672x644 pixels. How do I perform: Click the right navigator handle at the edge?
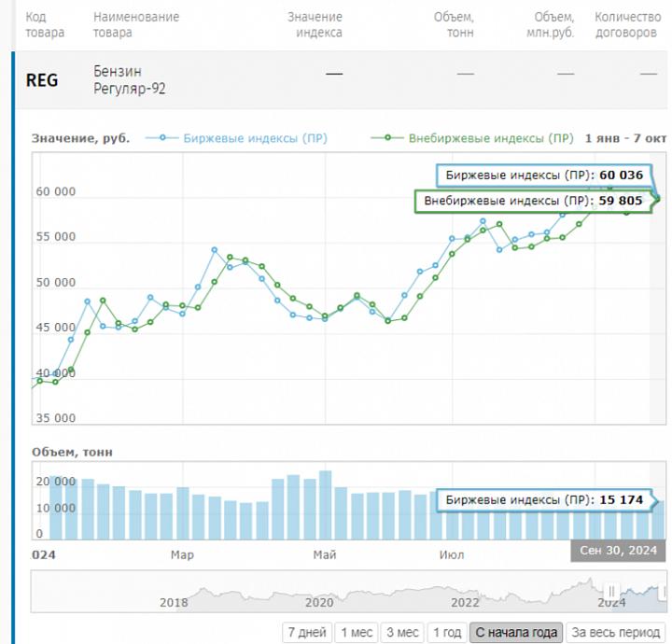tap(665, 592)
